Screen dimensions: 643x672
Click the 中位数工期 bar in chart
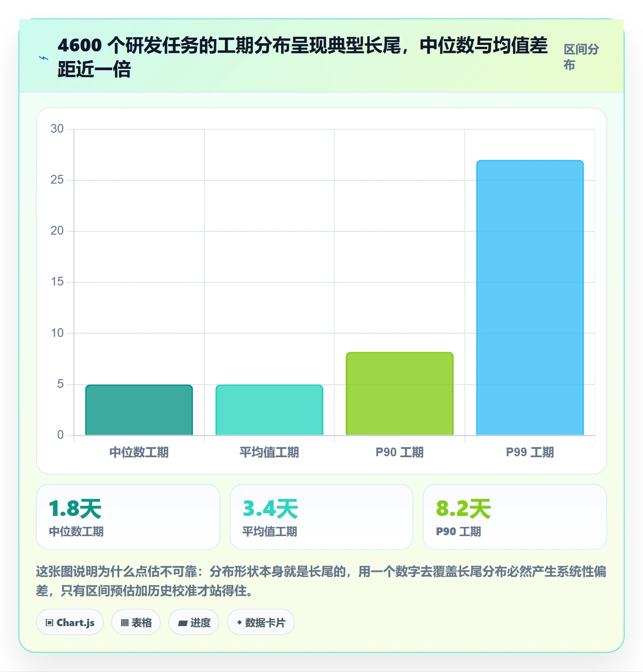(x=139, y=410)
